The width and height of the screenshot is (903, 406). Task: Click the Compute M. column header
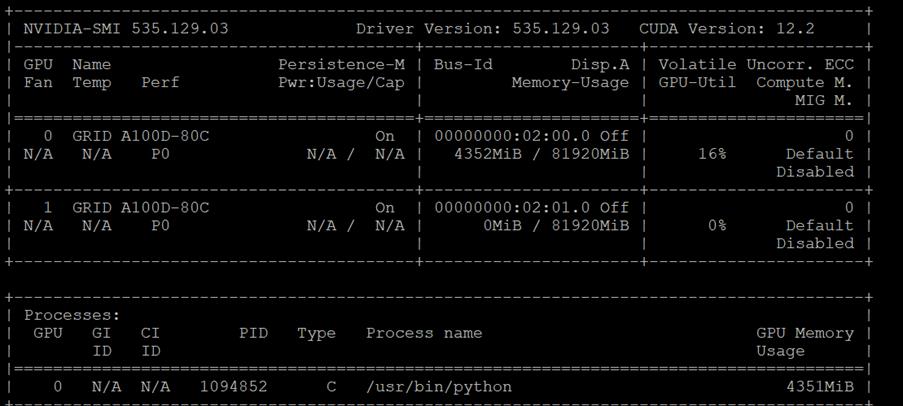coord(805,82)
